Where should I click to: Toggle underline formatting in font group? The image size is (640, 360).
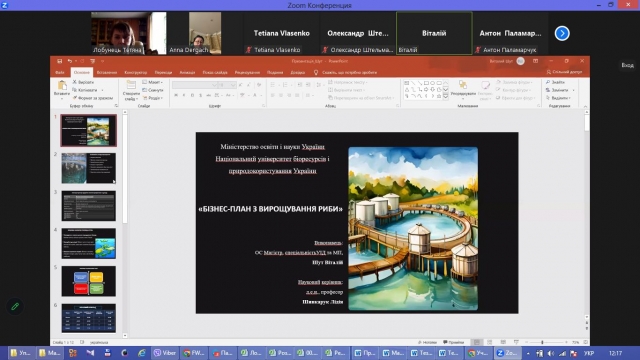pyautogui.click(x=192, y=95)
